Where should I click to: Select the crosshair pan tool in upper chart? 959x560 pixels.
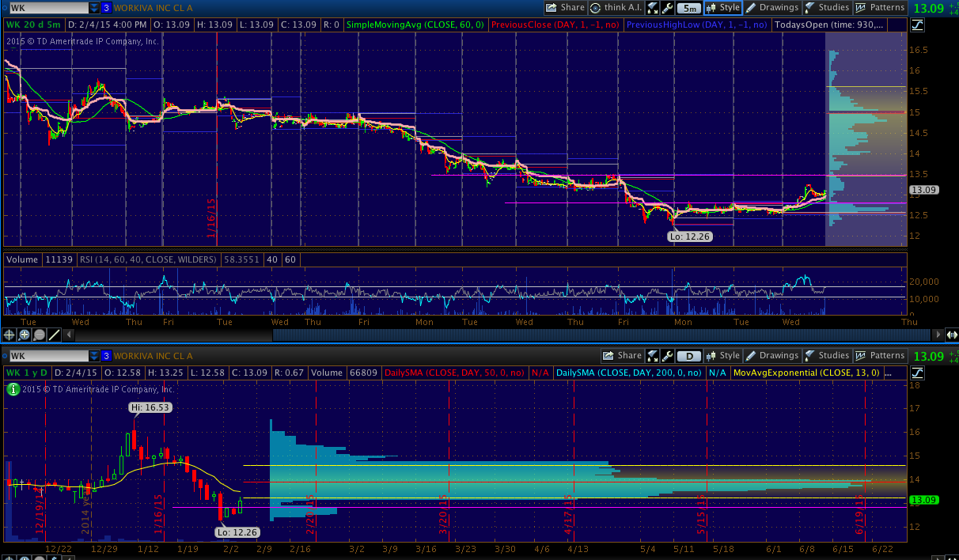pyautogui.click(x=10, y=335)
